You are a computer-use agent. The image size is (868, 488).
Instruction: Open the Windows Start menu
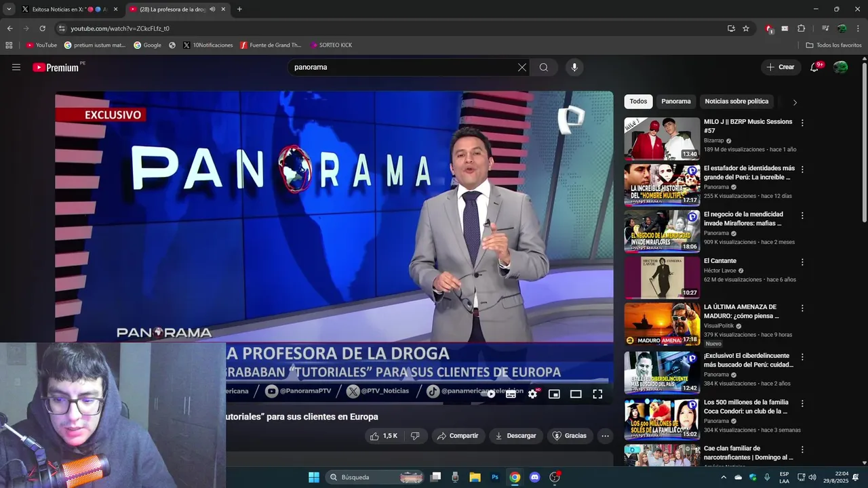(314, 477)
